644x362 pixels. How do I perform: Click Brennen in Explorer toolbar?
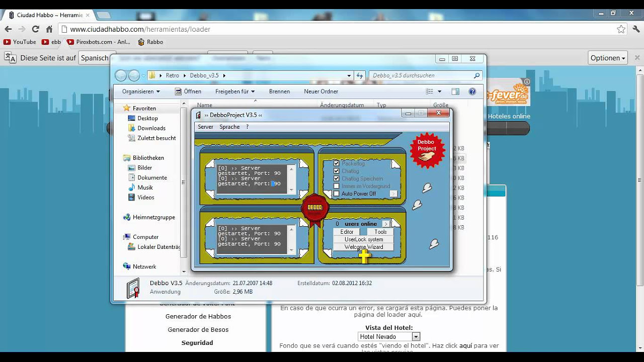(279, 92)
